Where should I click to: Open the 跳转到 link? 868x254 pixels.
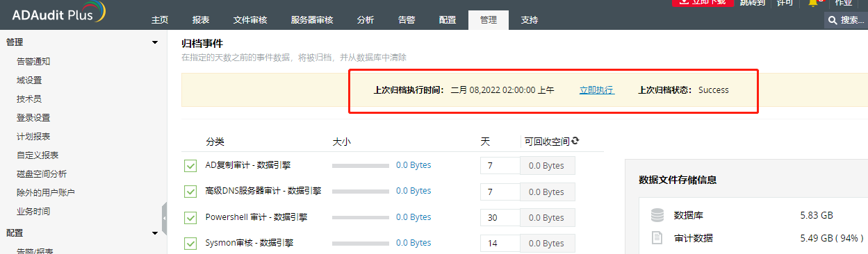click(753, 3)
